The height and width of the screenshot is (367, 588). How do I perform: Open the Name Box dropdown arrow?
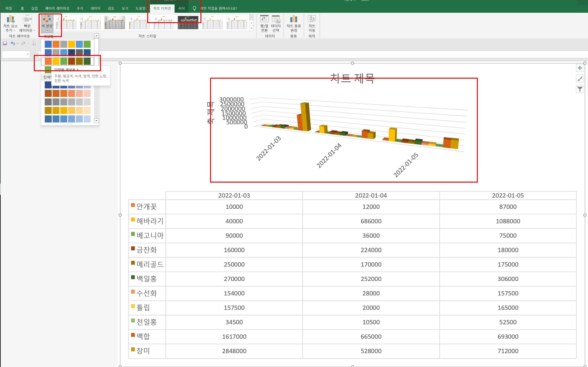coord(28,54)
